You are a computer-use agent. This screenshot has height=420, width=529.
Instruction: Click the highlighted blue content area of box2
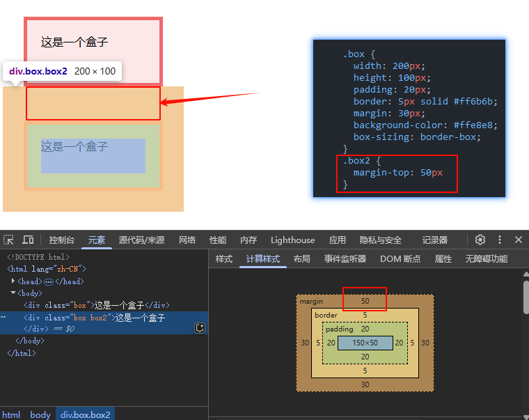pyautogui.click(x=93, y=156)
